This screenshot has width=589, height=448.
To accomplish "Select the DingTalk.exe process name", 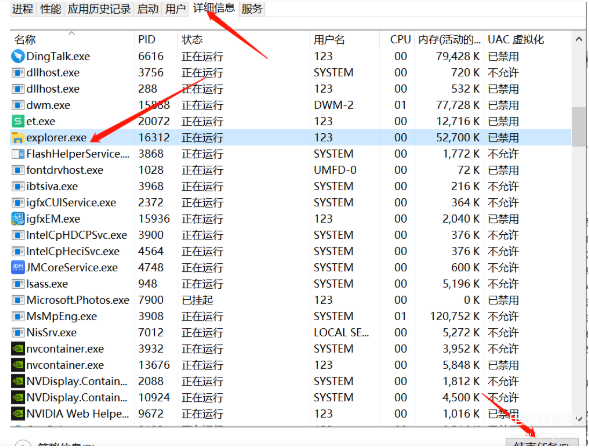I will click(58, 56).
